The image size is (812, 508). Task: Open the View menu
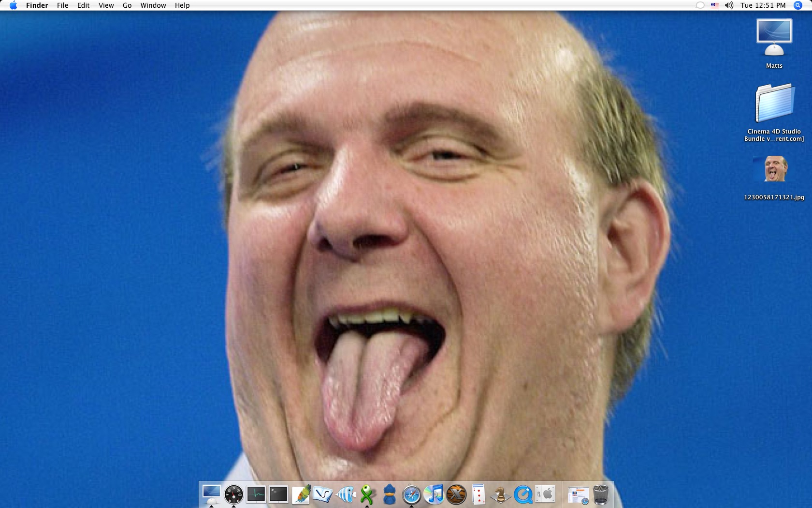(106, 5)
